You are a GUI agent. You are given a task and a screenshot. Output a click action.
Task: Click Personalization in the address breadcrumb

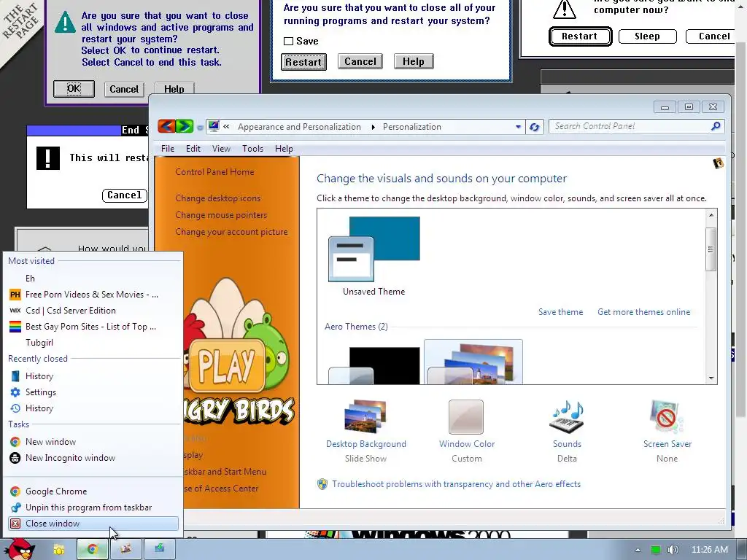pyautogui.click(x=412, y=127)
